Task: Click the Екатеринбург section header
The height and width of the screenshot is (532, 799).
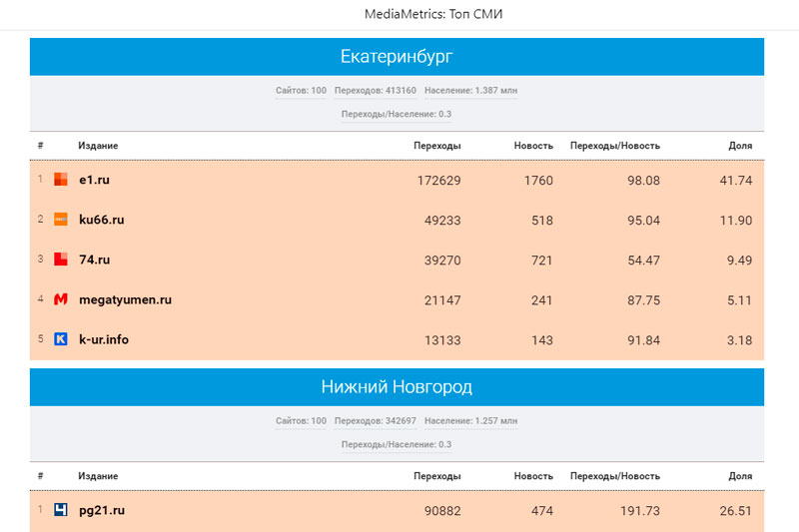Action: [397, 57]
